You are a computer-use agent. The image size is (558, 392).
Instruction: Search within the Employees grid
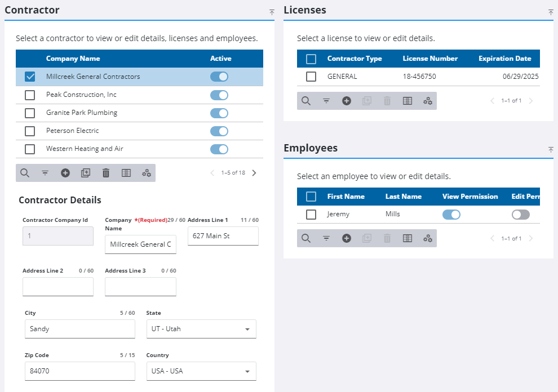[306, 238]
